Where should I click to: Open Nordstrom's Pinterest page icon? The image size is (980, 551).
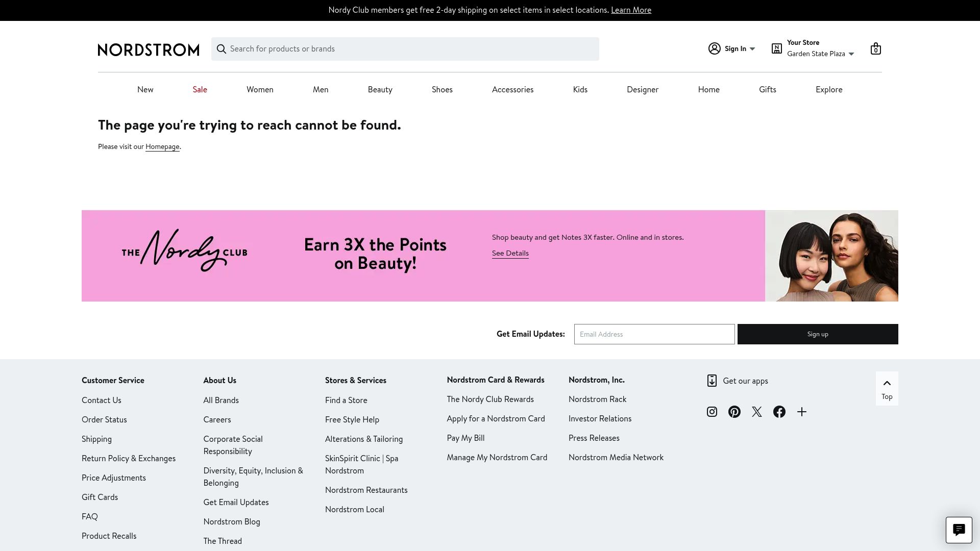(x=734, y=412)
